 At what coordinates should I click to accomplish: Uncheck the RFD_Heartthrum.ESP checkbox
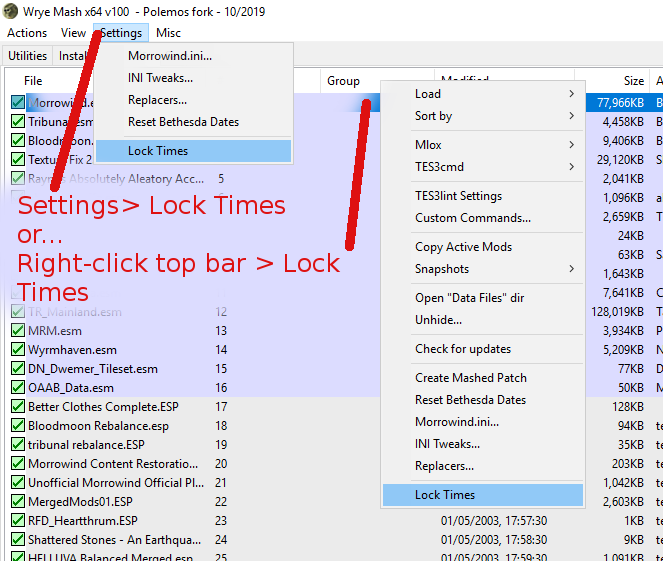(18, 520)
